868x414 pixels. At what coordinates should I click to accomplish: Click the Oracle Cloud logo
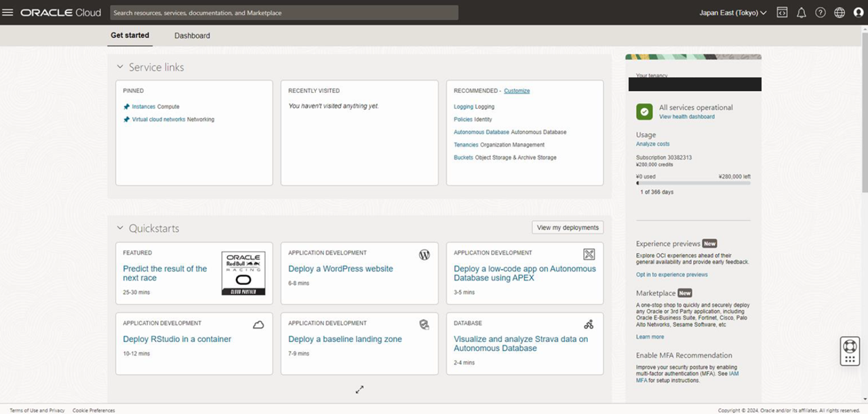(61, 12)
